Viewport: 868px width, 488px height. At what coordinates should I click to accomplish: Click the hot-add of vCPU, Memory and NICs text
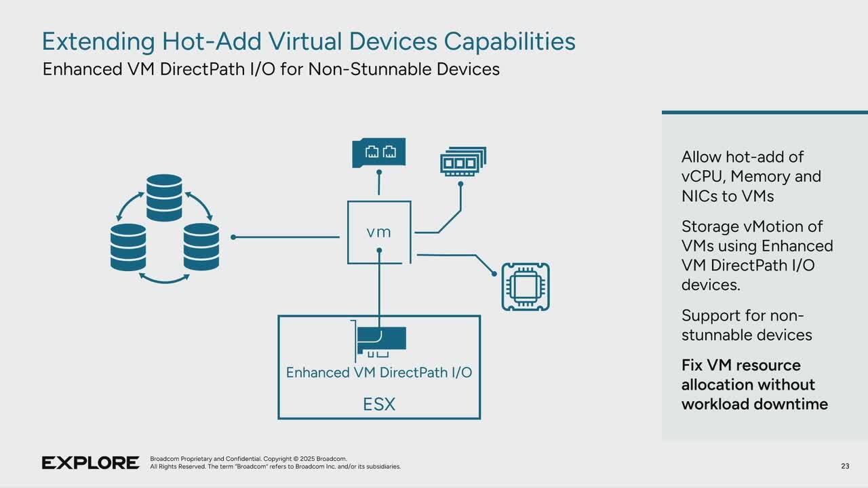[x=751, y=176]
